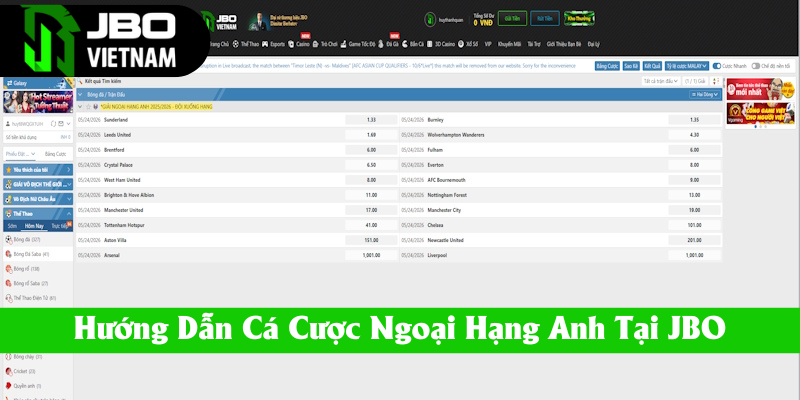
Task: Click the refresh icon in the account panel
Action: (53, 124)
